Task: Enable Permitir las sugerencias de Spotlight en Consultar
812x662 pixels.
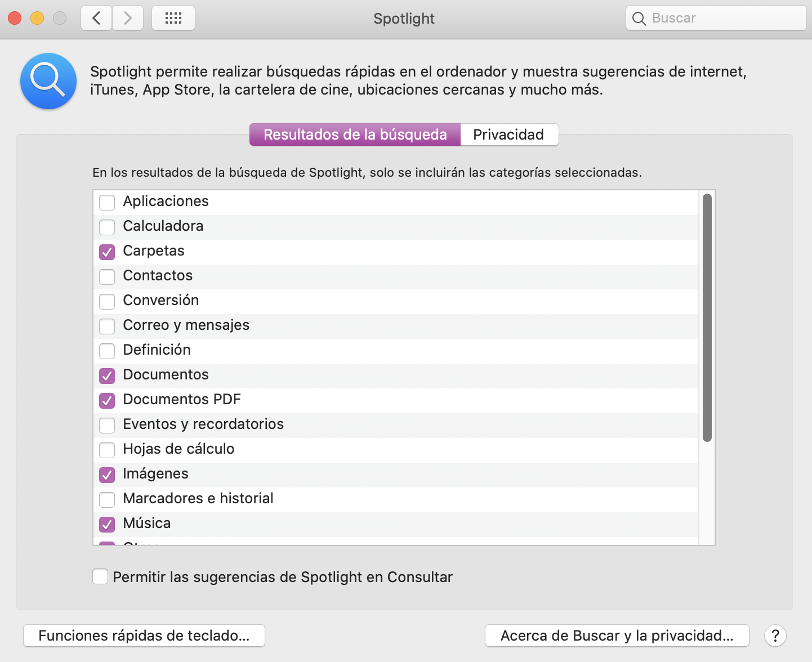Action: coord(100,577)
